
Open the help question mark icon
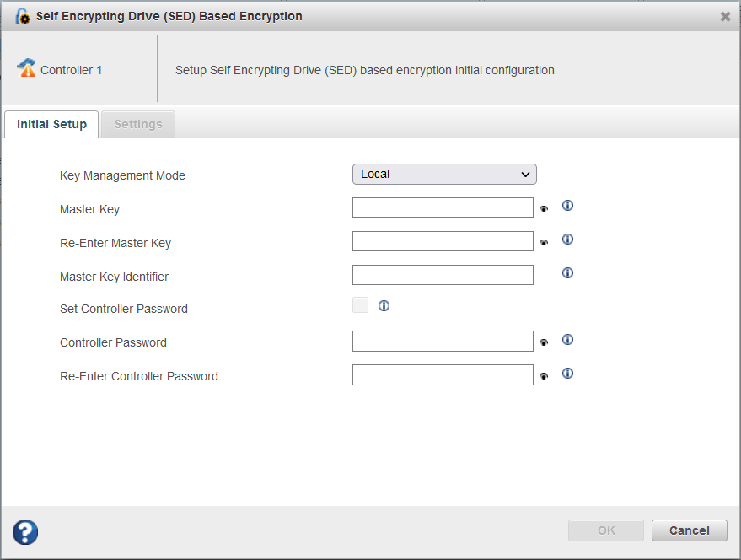click(24, 532)
